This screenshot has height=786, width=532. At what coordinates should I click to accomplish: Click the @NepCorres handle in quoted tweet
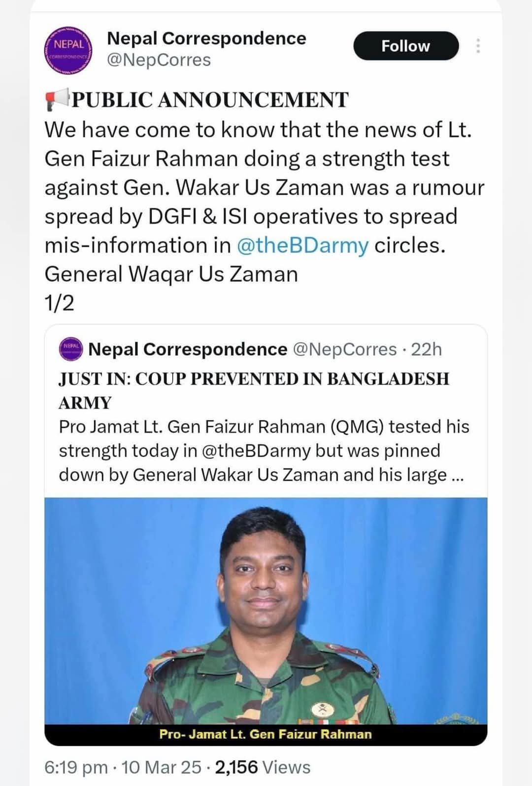(x=344, y=349)
